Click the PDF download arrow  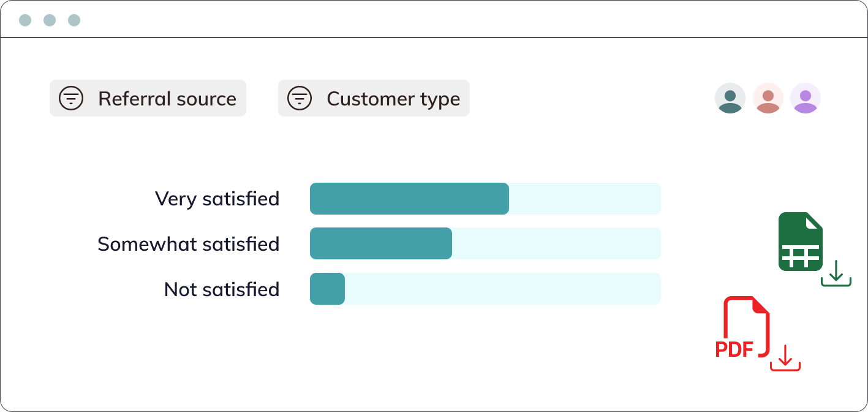pos(786,360)
